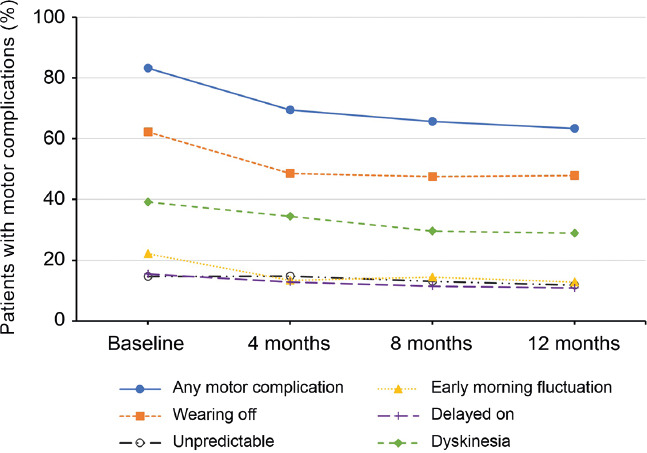Click the Baseline x-axis label
Viewport: 647px width, 453px height.
(x=148, y=345)
